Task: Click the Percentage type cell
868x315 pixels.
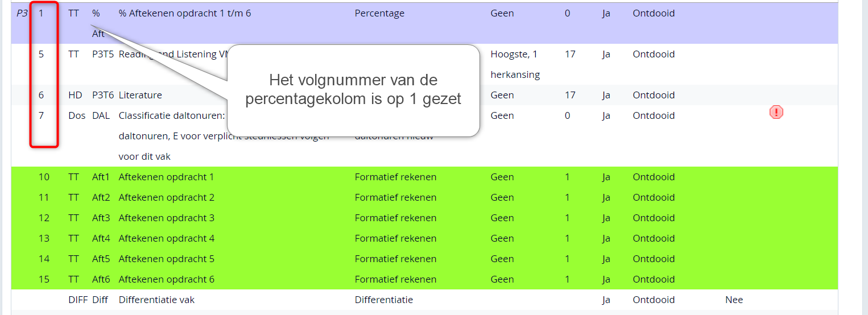Action: click(379, 13)
